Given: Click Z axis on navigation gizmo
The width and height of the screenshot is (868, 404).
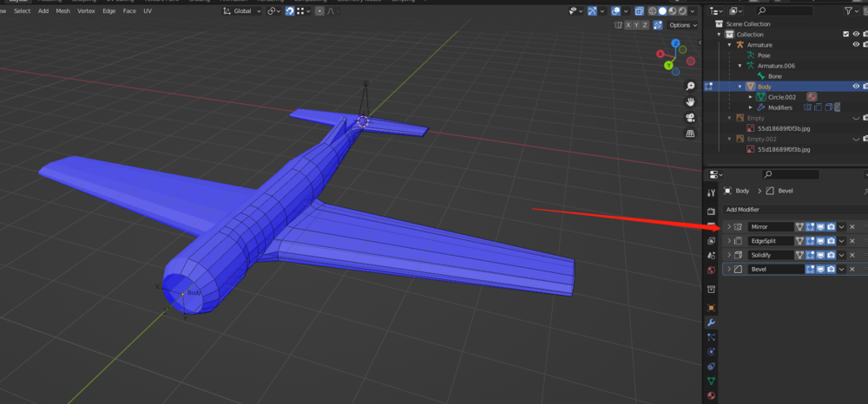Looking at the screenshot, I should [x=675, y=43].
